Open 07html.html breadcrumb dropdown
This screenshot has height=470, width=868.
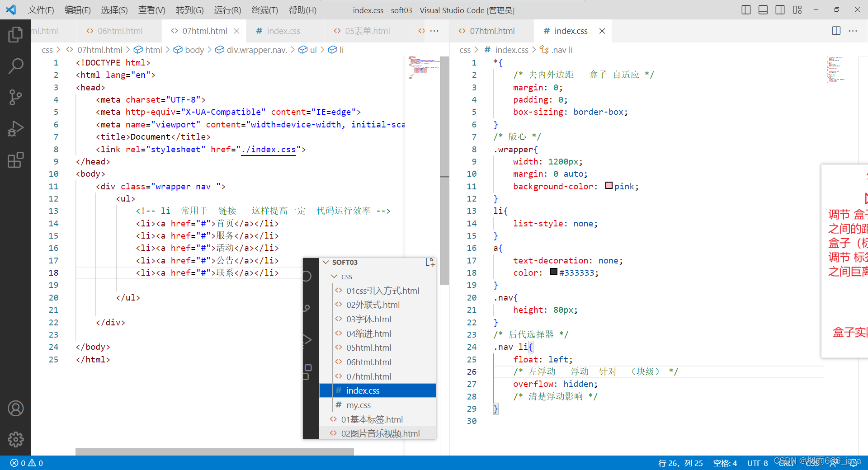99,50
